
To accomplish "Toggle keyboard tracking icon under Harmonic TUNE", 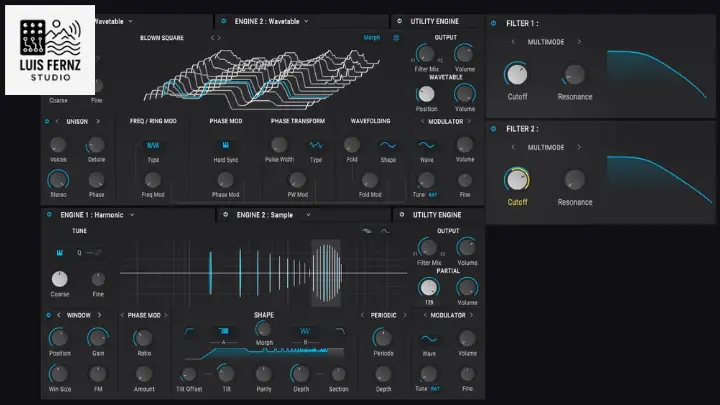I will (60, 253).
